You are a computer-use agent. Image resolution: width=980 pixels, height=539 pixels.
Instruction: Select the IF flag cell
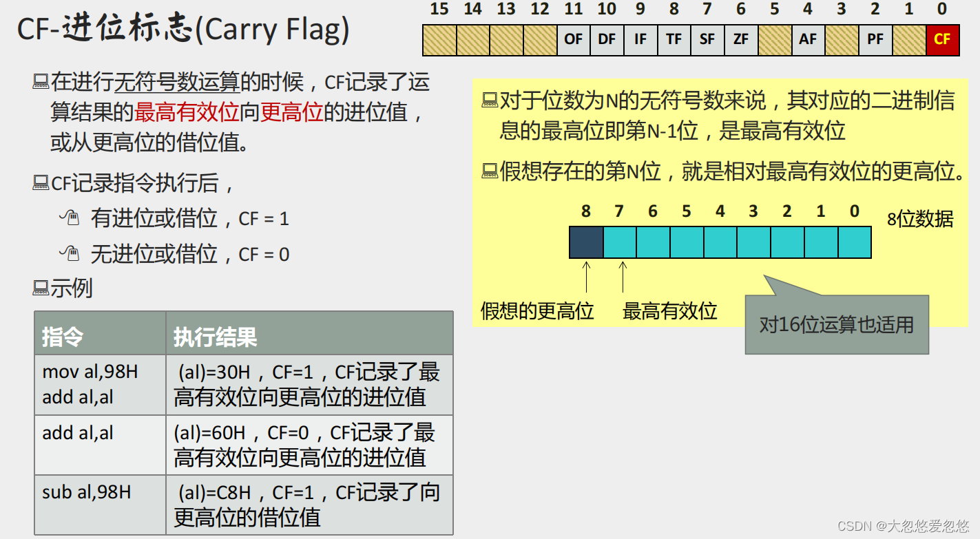pos(640,39)
